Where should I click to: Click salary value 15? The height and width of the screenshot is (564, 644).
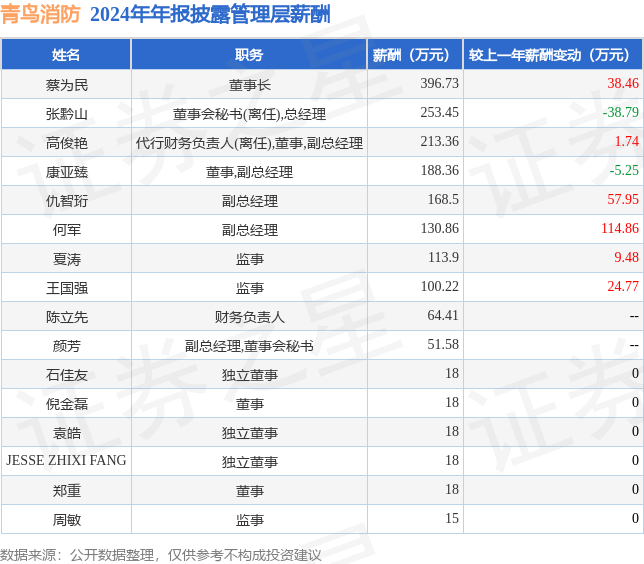point(452,518)
